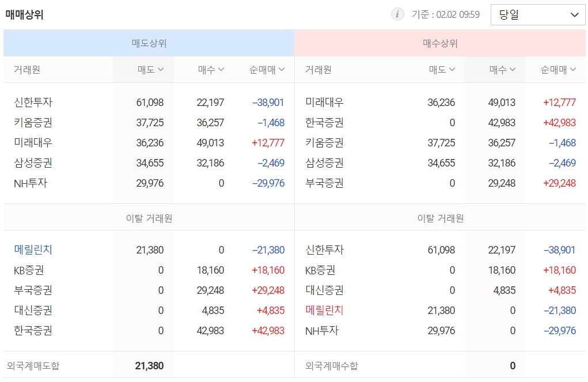Select 미래대우 in 매수상위 top list

pyautogui.click(x=324, y=102)
